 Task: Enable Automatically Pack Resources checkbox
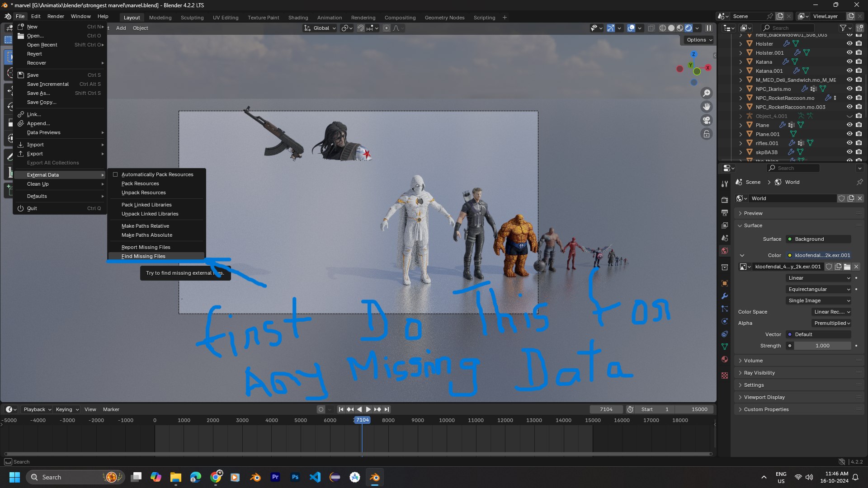pos(115,174)
